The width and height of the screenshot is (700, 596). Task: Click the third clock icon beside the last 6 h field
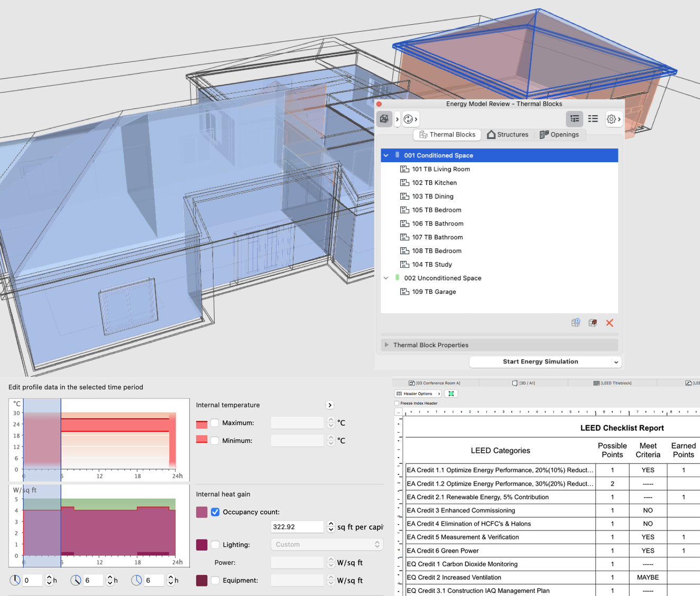click(x=136, y=580)
